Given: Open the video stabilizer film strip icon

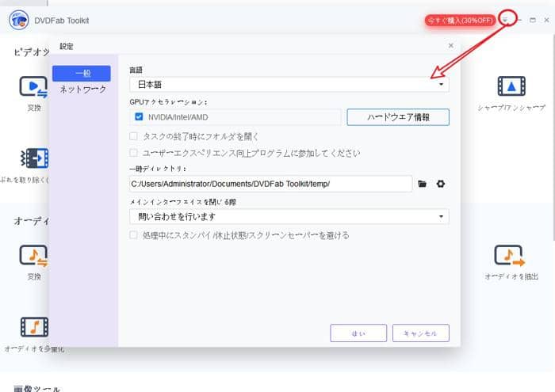Looking at the screenshot, I should (35, 158).
